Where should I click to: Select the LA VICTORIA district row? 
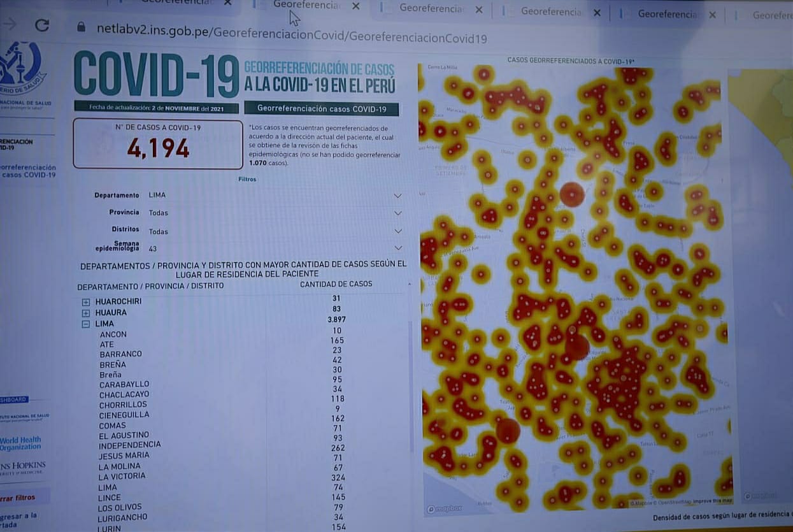click(x=122, y=476)
